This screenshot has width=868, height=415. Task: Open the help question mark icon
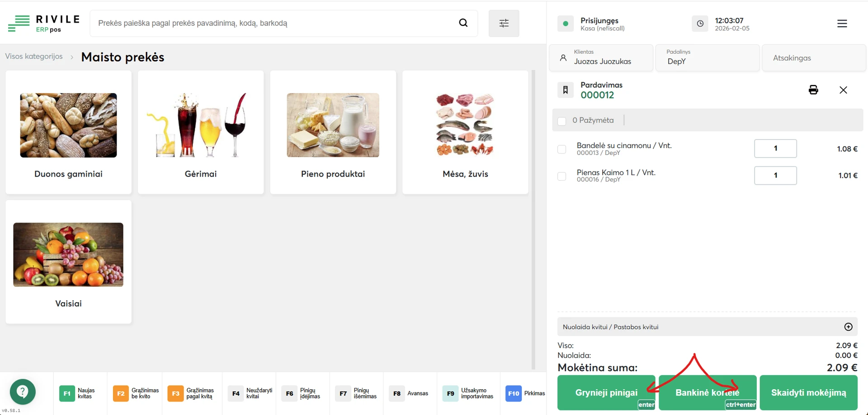(x=23, y=392)
